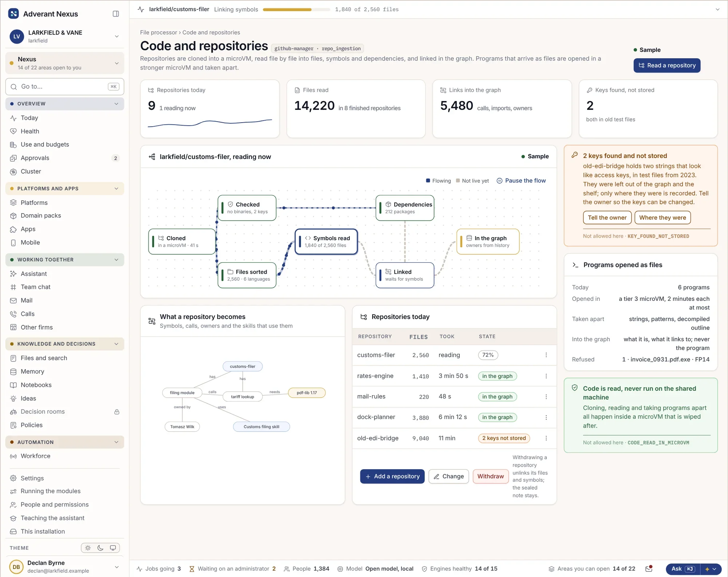This screenshot has width=728, height=577.
Task: Expand the top progress bar chevron
Action: 717,9
